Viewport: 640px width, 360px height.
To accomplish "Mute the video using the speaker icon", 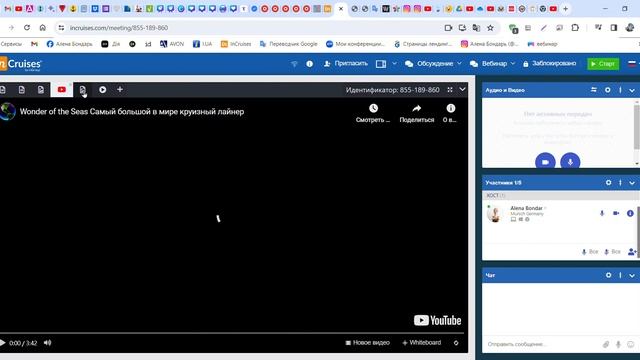I will point(47,343).
